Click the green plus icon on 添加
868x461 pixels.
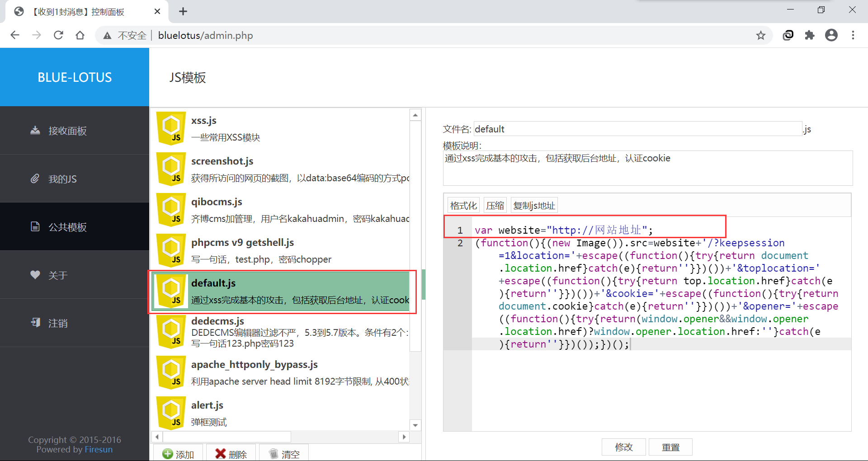coord(167,454)
